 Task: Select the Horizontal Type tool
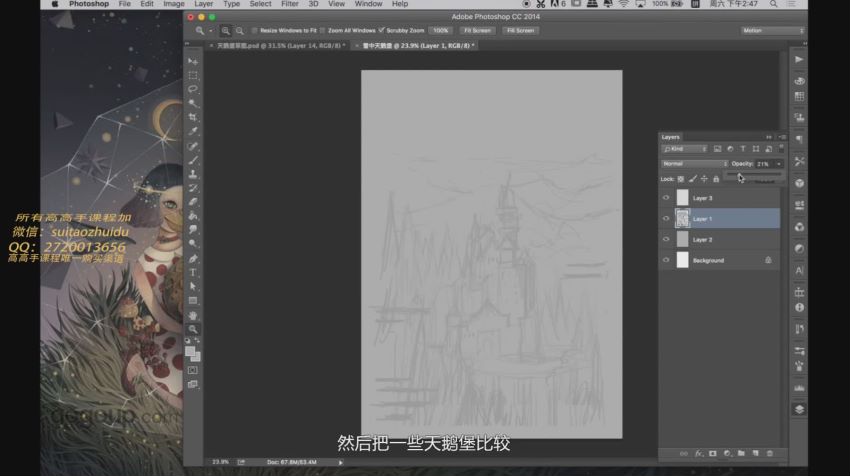tap(193, 273)
